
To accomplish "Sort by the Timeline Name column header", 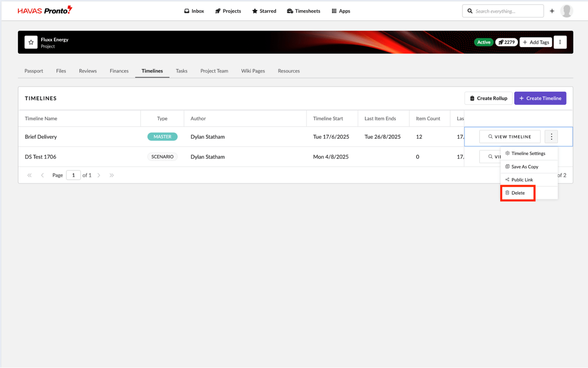I will (79, 119).
